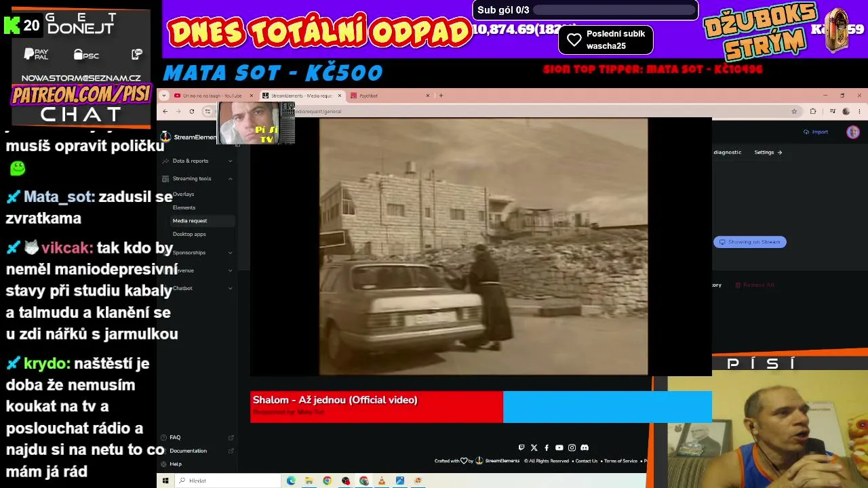Screen dimensions: 868x488
Task: Open VLC media player from taskbar
Action: [x=382, y=481]
